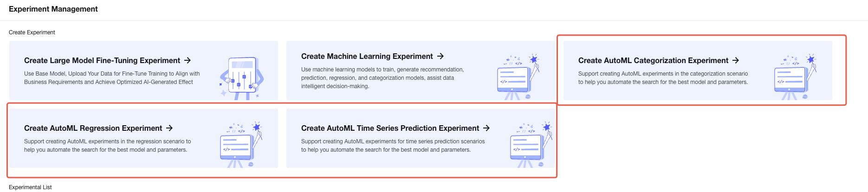
Task: Click the Machine Learning card description text
Action: 382,78
